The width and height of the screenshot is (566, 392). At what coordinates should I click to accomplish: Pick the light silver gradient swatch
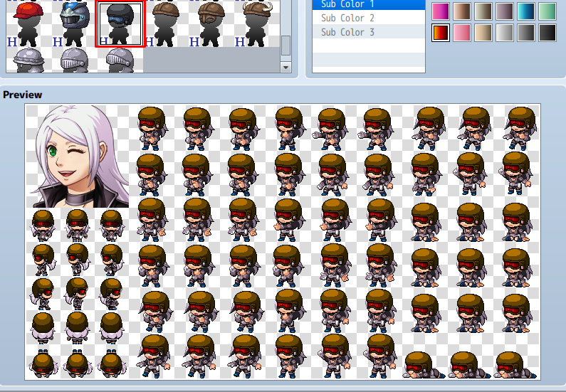[505, 33]
